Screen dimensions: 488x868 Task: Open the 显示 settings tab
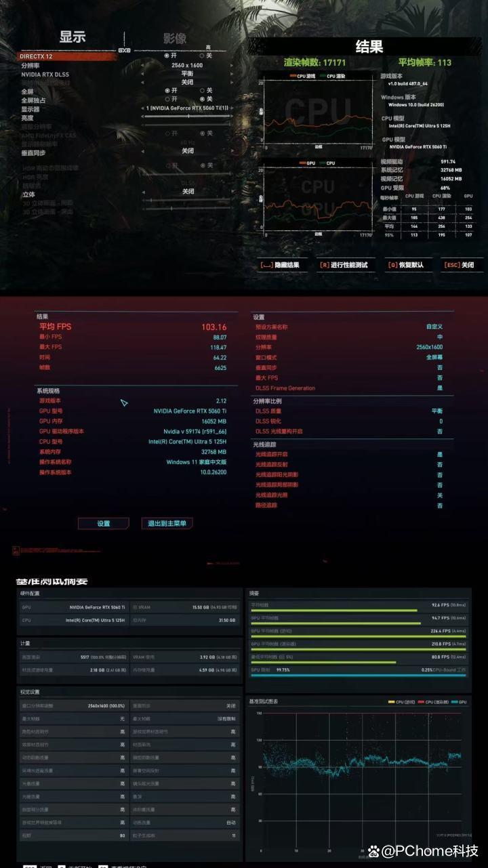pos(73,37)
